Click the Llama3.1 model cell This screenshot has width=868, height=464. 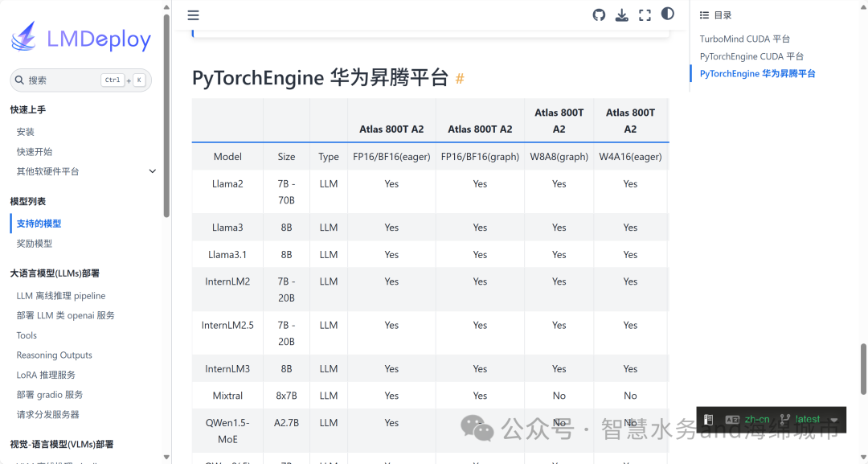(227, 255)
